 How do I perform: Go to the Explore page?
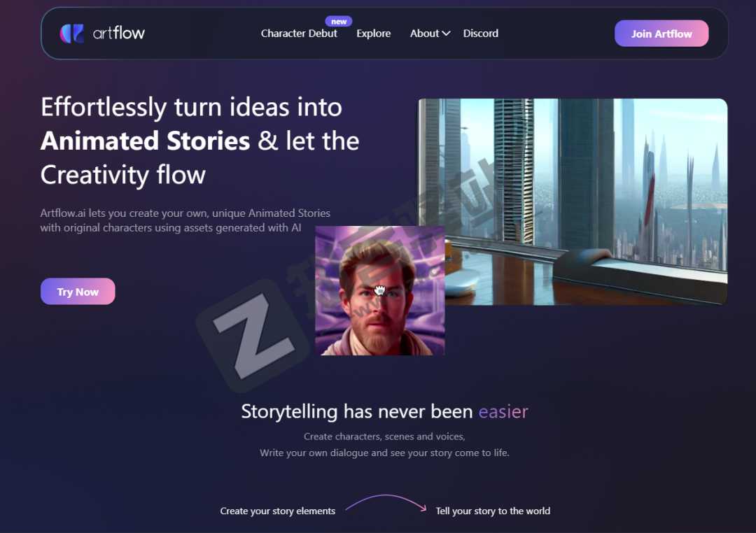coord(373,34)
